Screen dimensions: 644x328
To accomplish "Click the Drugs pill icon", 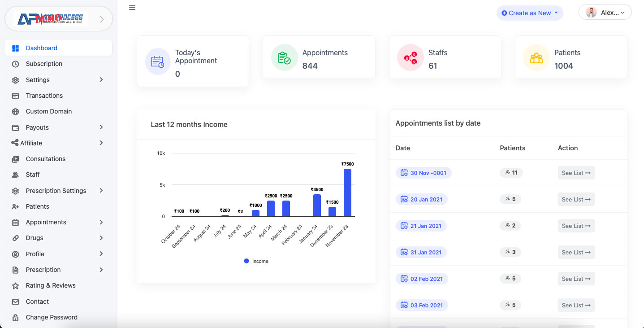I will click(x=16, y=238).
